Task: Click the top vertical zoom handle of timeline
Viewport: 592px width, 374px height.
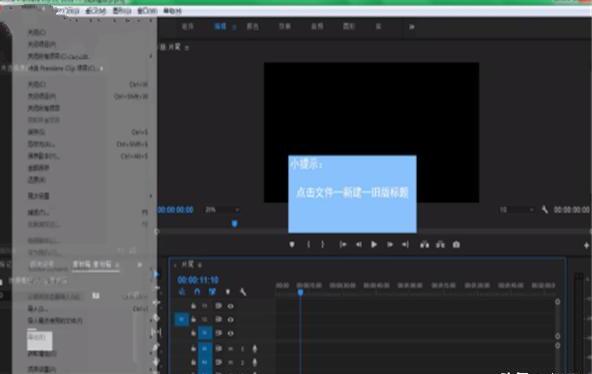Action: pyautogui.click(x=558, y=302)
